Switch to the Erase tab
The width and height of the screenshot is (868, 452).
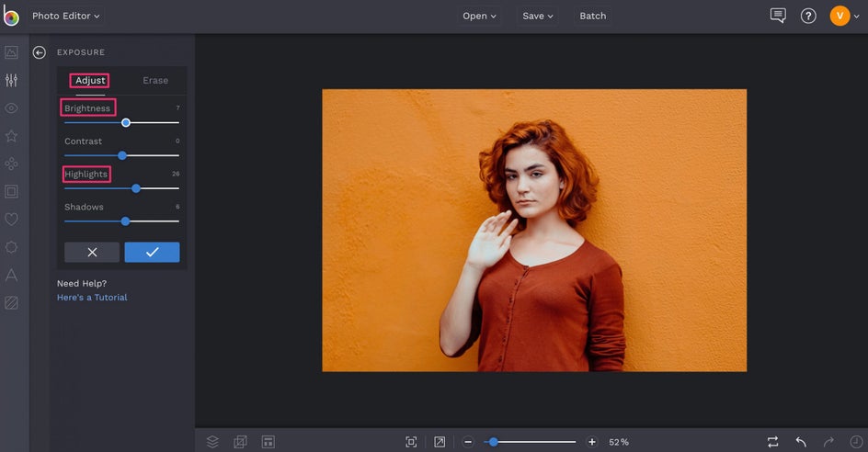pyautogui.click(x=155, y=81)
